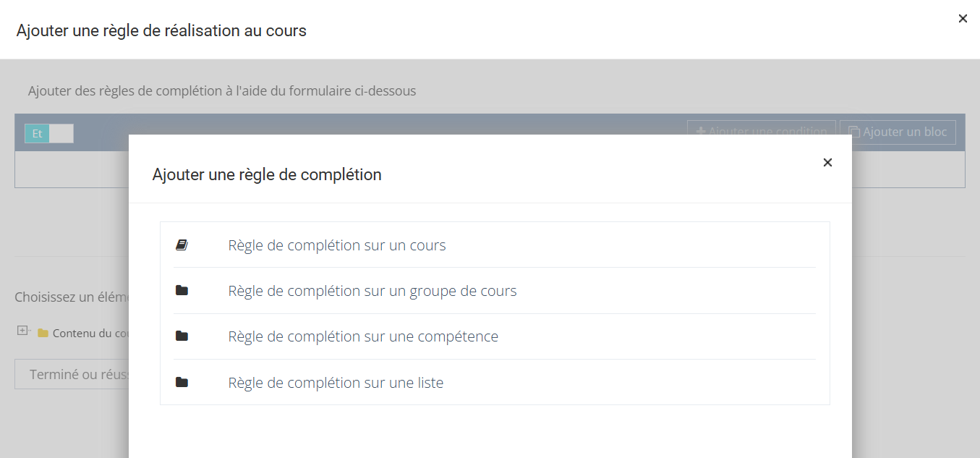The width and height of the screenshot is (980, 458).
Task: Choose Règle de complétion sur un groupe de cours
Action: [372, 291]
